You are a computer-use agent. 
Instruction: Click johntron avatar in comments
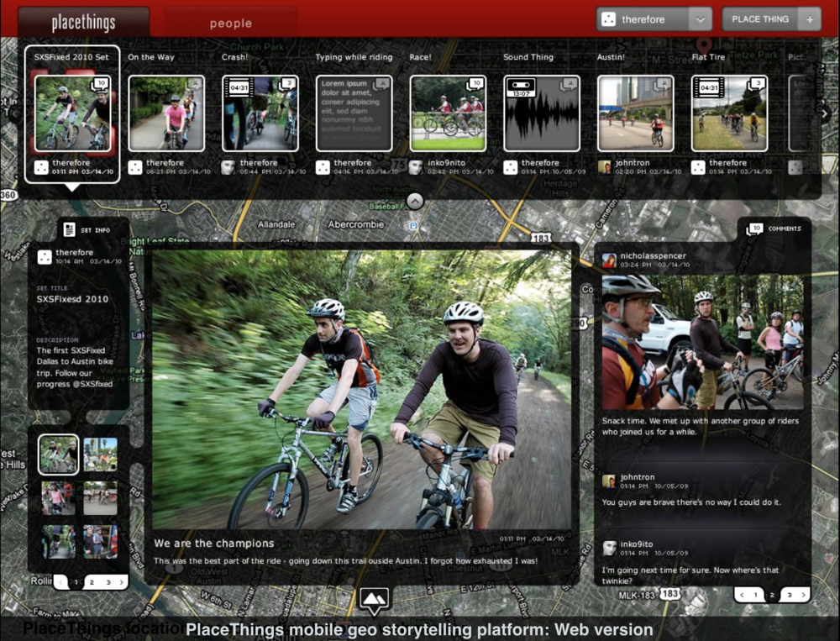[609, 481]
